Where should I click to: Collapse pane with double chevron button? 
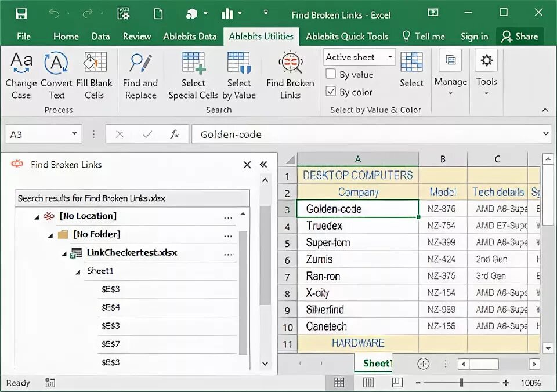[263, 165]
